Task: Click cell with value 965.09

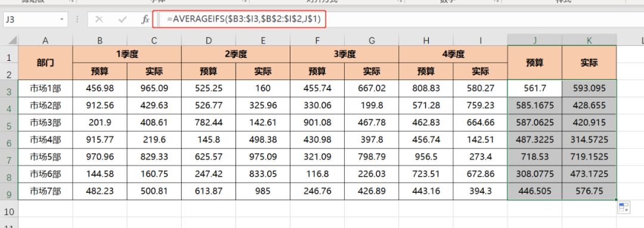Action: (154, 88)
